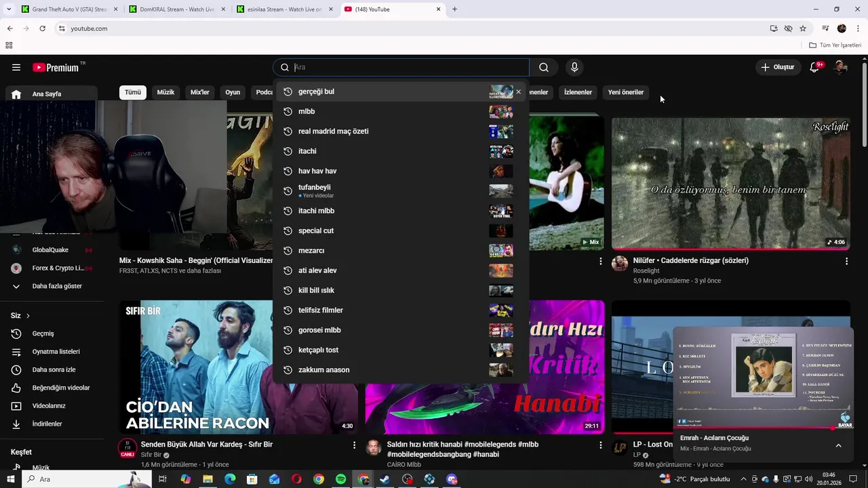868x488 pixels.
Task: Open the Forex & Crypto subscription
Action: coord(52,268)
